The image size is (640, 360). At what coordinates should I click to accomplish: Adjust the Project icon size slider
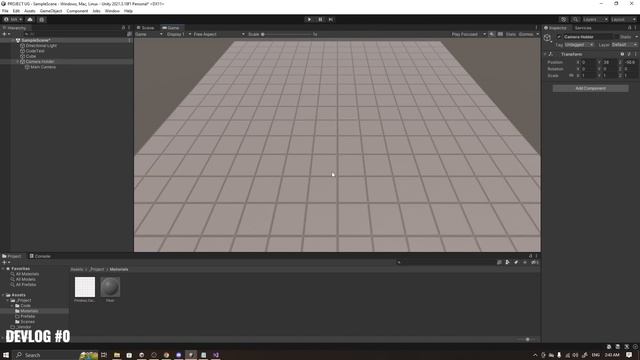click(527, 339)
